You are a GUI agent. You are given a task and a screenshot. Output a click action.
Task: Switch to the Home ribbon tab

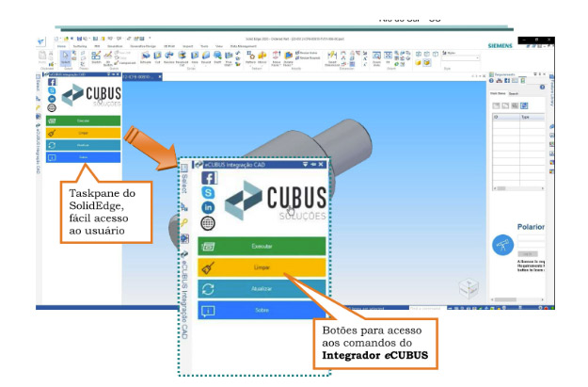tap(61, 46)
